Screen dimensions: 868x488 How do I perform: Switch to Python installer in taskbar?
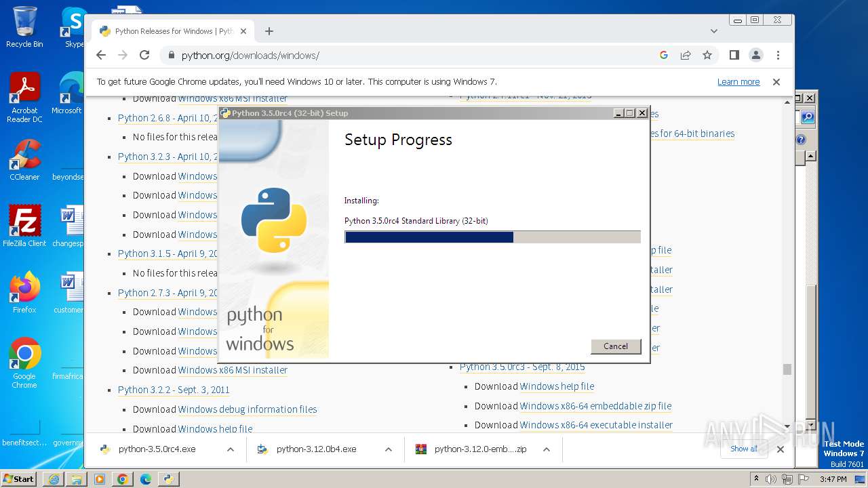(x=169, y=479)
